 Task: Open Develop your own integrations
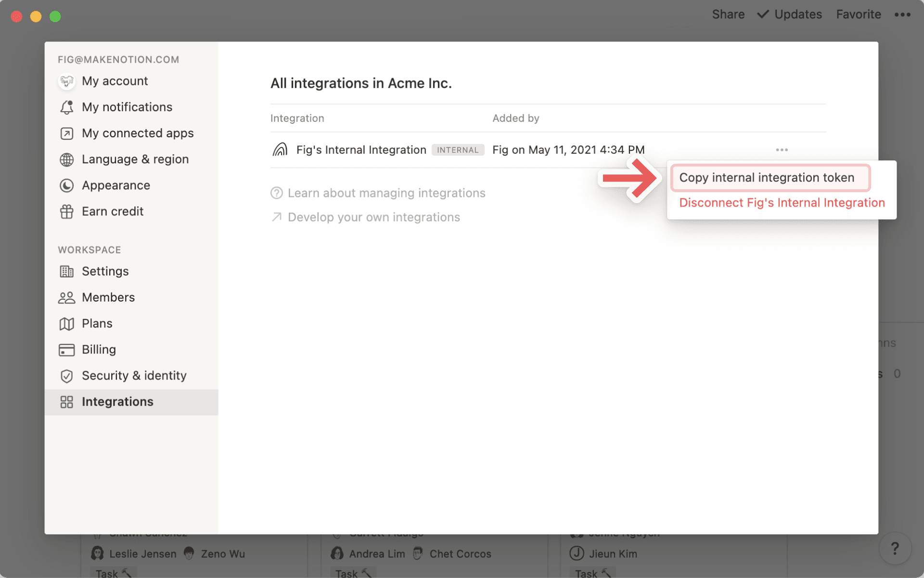tap(373, 217)
